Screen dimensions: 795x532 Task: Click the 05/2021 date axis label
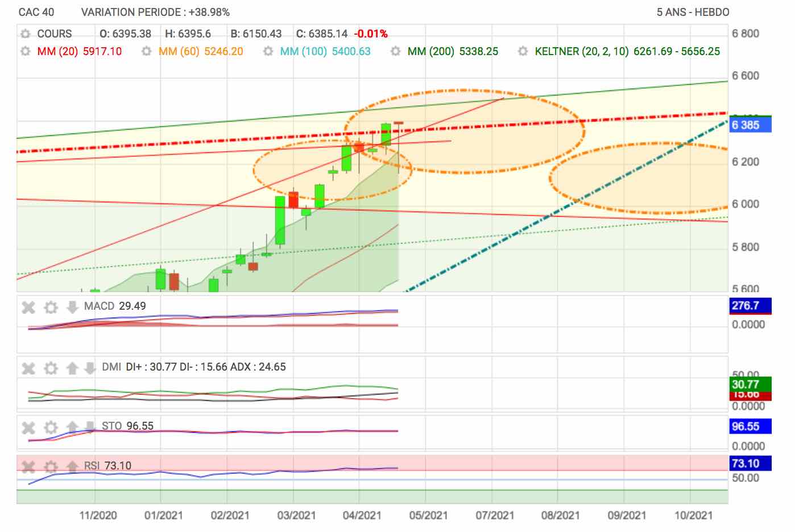pyautogui.click(x=428, y=516)
